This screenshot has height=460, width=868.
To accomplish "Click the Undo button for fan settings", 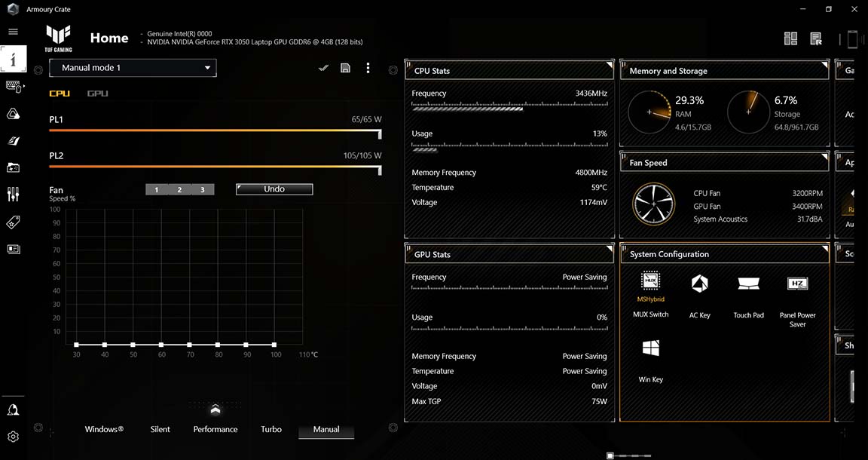I will point(274,189).
